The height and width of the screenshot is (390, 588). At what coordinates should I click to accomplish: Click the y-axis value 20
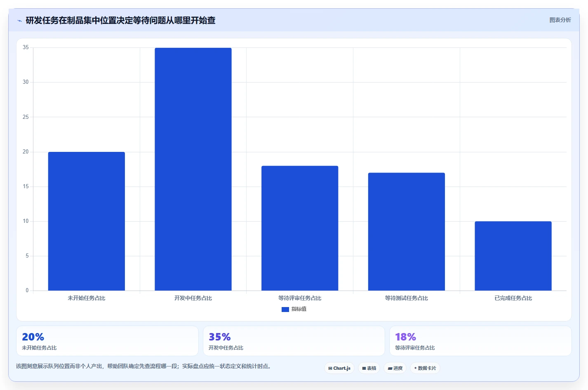[x=26, y=152]
